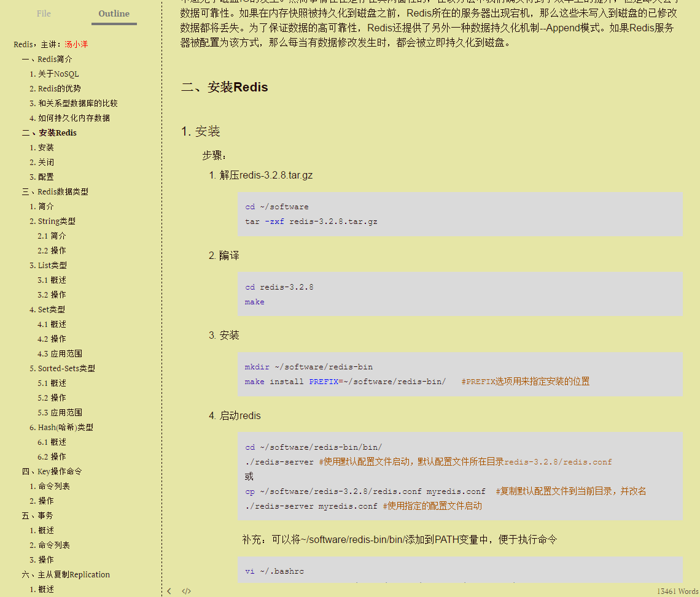
Task: Go to 5. Sorted-Sets类型
Action: coord(66,368)
